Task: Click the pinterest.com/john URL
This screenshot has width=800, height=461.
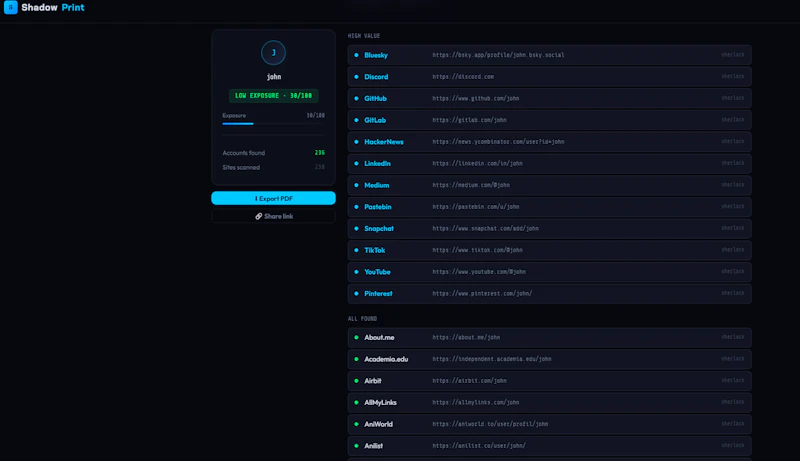Action: click(x=482, y=294)
